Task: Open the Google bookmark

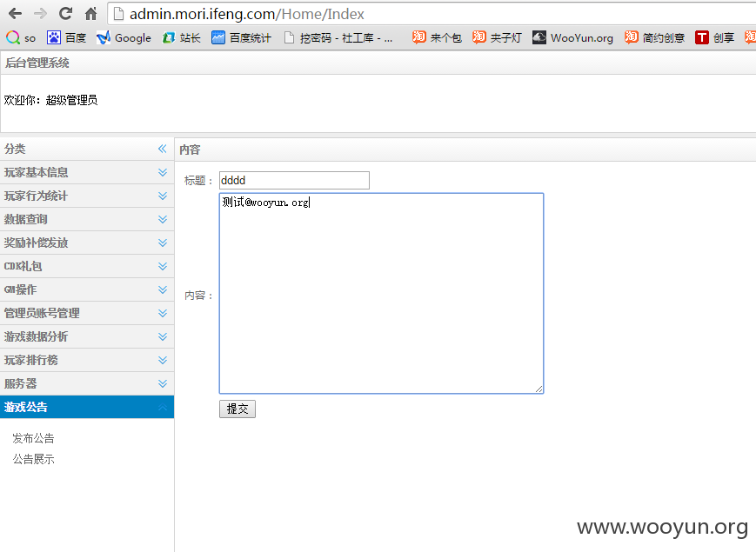Action: pyautogui.click(x=124, y=37)
